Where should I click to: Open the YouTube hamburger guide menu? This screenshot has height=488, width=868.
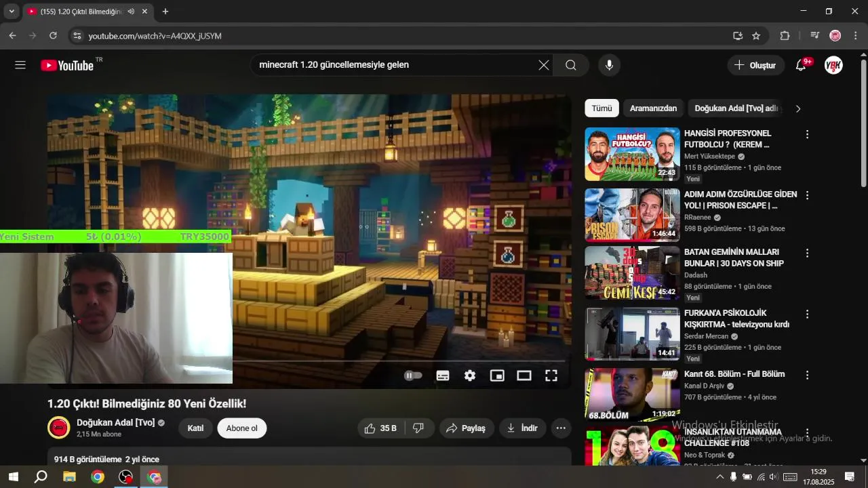[20, 65]
